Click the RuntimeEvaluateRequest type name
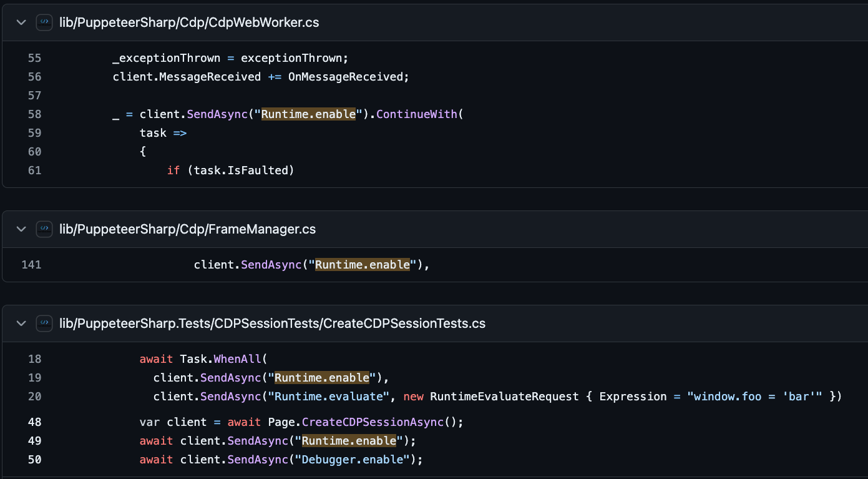This screenshot has width=868, height=479. click(x=504, y=397)
